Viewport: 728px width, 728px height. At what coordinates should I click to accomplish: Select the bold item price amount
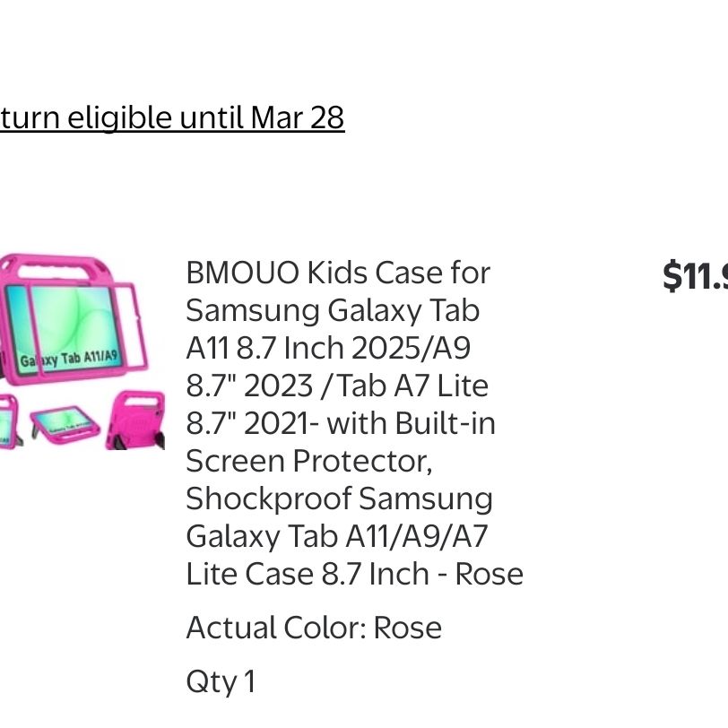coord(695,277)
